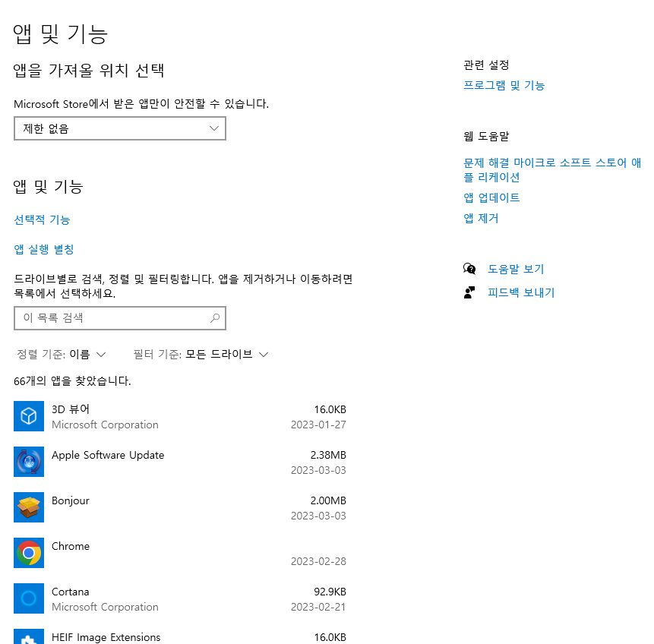Click the 피드백 보내기 person icon

469,292
